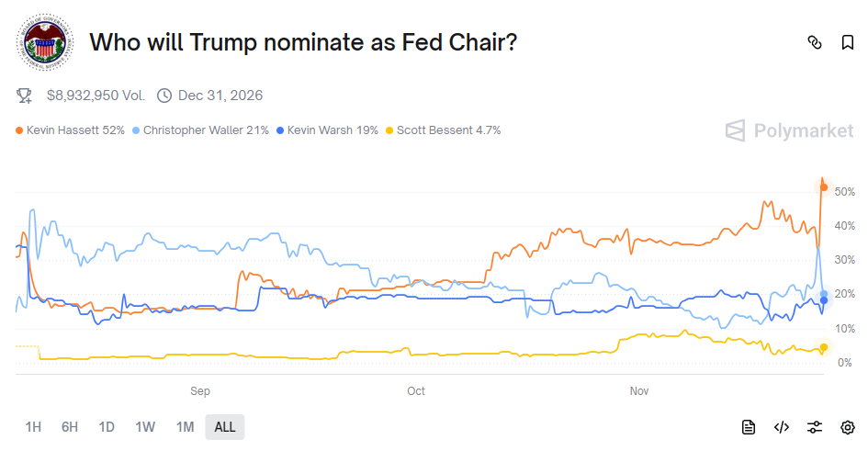The width and height of the screenshot is (868, 451).
Task: Open the document icon below the chart
Action: (749, 427)
